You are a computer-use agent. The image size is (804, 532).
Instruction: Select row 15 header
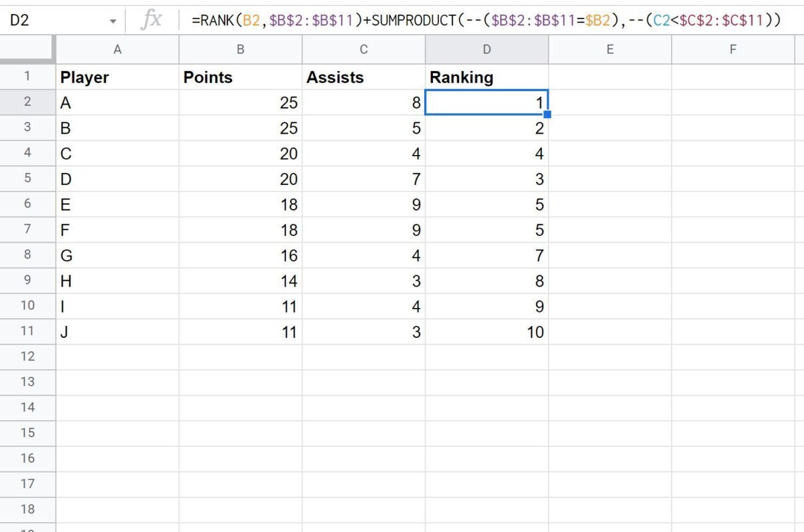tap(27, 433)
